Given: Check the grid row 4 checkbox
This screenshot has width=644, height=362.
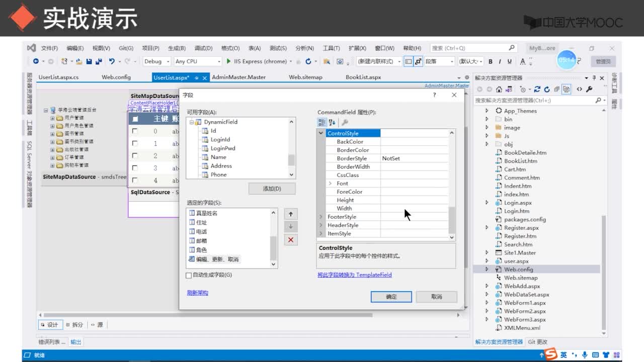Looking at the screenshot, I should tap(134, 180).
